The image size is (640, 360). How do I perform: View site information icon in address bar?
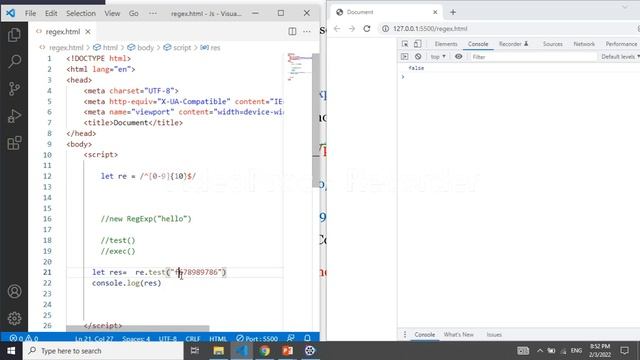pos(385,29)
